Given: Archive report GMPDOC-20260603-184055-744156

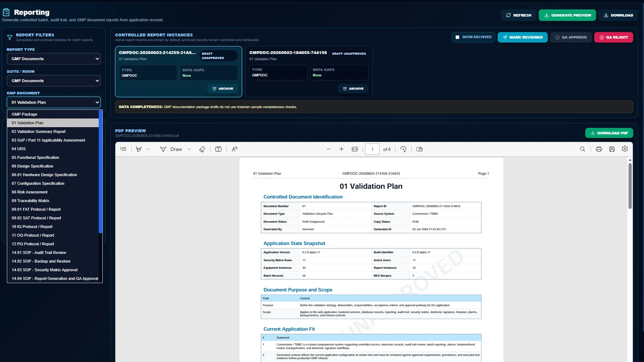Looking at the screenshot, I should [x=353, y=89].
